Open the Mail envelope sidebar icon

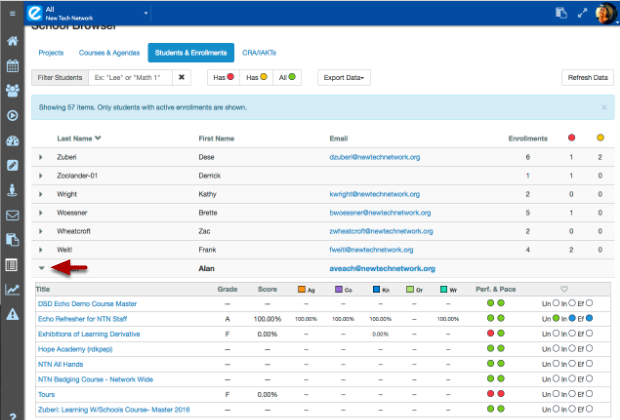13,215
